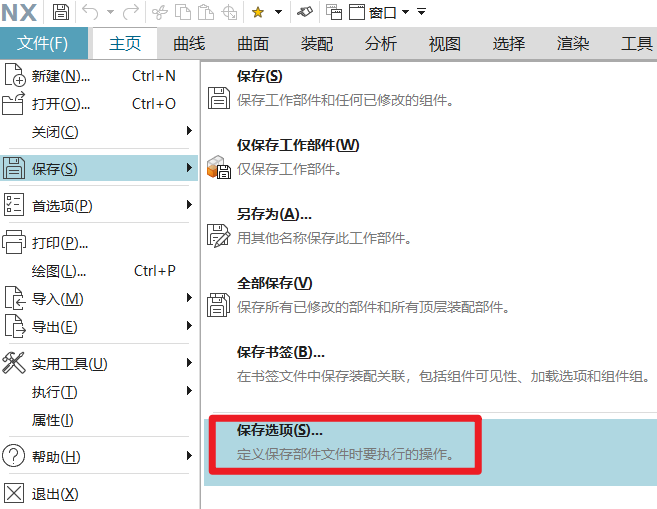The height and width of the screenshot is (509, 657).
Task: Select the highlighted 保存(S) file menu entry
Action: 99,168
